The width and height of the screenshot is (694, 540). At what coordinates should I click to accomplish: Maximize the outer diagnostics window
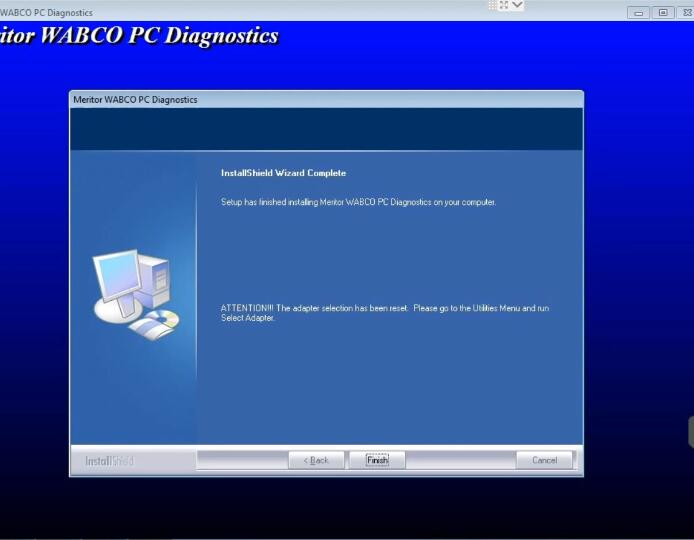(x=663, y=12)
